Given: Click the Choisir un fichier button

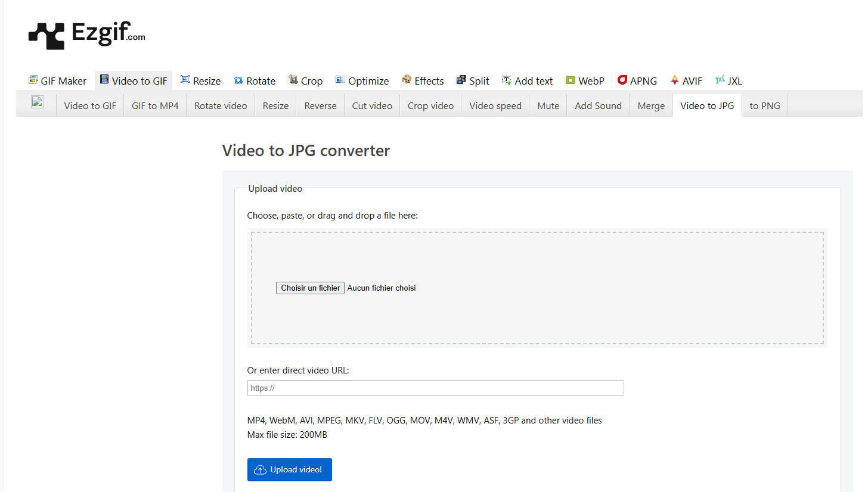Looking at the screenshot, I should coord(310,288).
